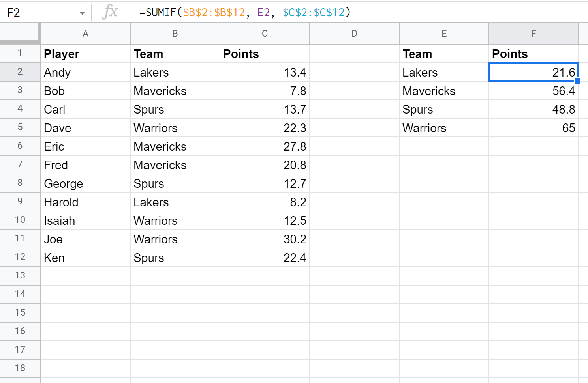Open the Name box dropdown arrow
Screen dimensions: 588x383
click(82, 13)
